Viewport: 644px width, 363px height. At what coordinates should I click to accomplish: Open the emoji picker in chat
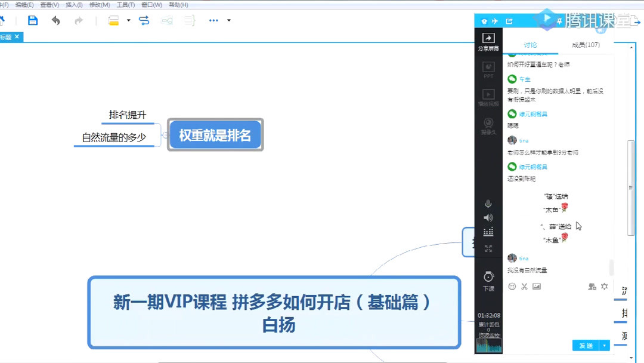512,287
